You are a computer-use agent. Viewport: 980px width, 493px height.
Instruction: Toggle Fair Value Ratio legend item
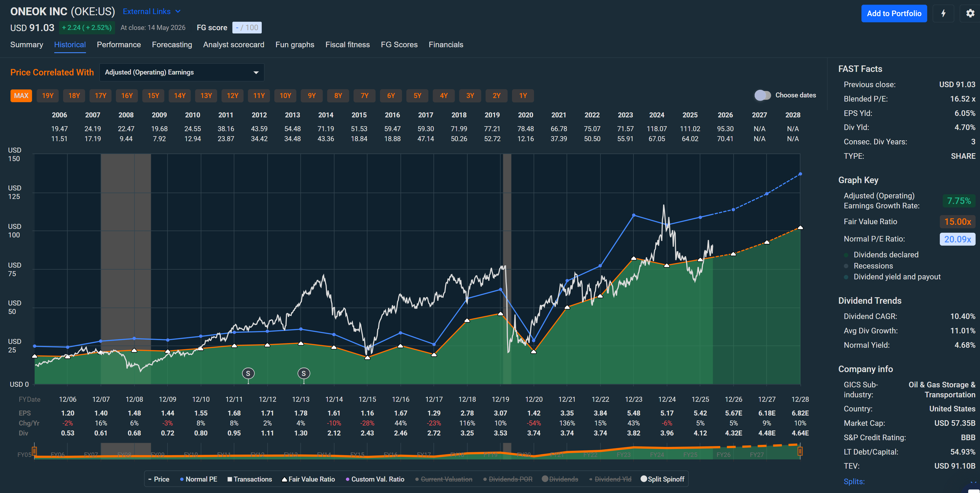[308, 479]
